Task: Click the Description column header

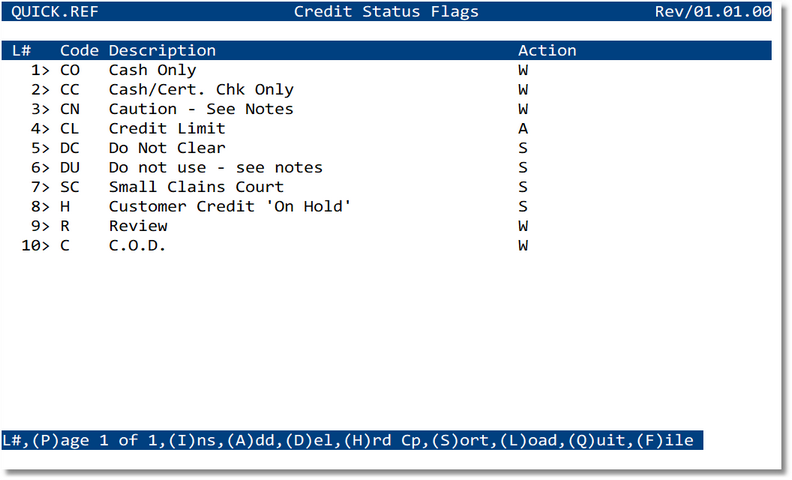Action: (162, 50)
